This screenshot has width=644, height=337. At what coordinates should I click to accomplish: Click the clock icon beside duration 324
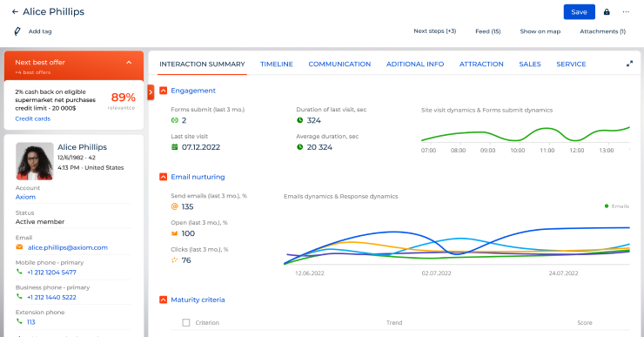(300, 120)
